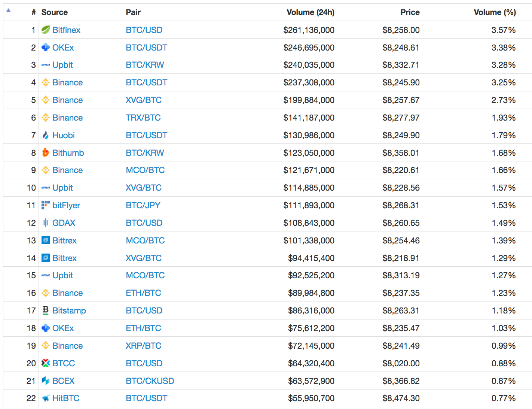This screenshot has width=532, height=409.
Task: Click the Bittrex logo in row 14
Action: click(x=46, y=258)
